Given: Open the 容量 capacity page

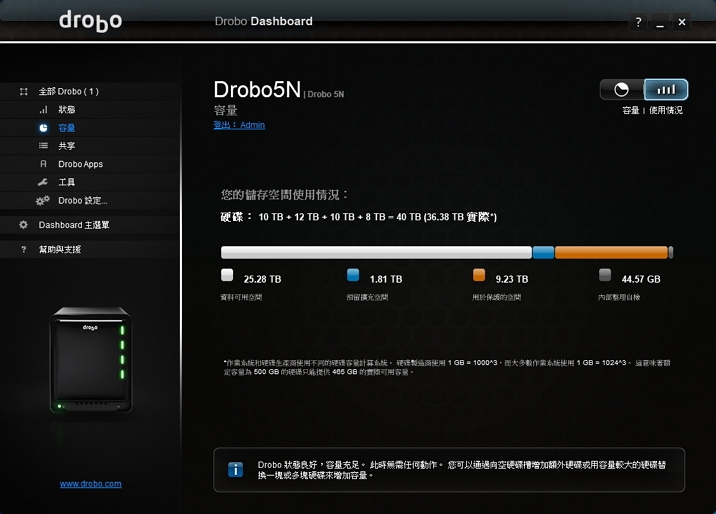Looking at the screenshot, I should tap(67, 128).
